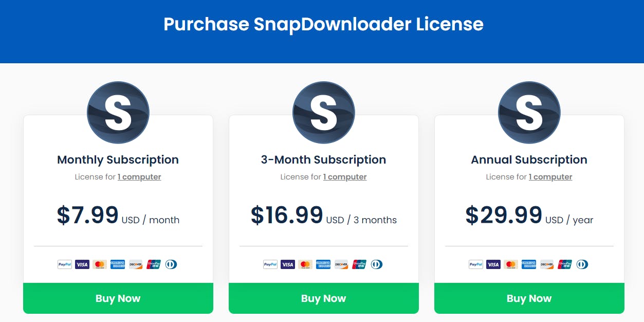The height and width of the screenshot is (322, 644).
Task: Open the '1 computer' link under Annual Subscription
Action: pyautogui.click(x=550, y=177)
